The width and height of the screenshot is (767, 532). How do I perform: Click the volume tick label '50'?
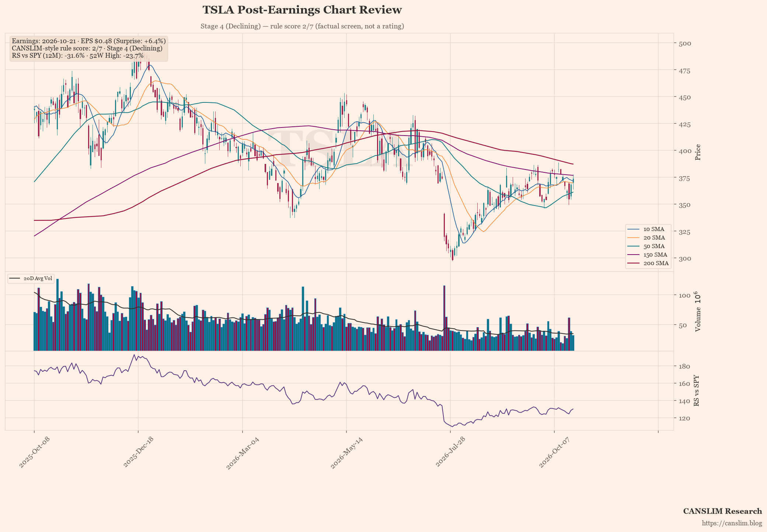pyautogui.click(x=682, y=325)
